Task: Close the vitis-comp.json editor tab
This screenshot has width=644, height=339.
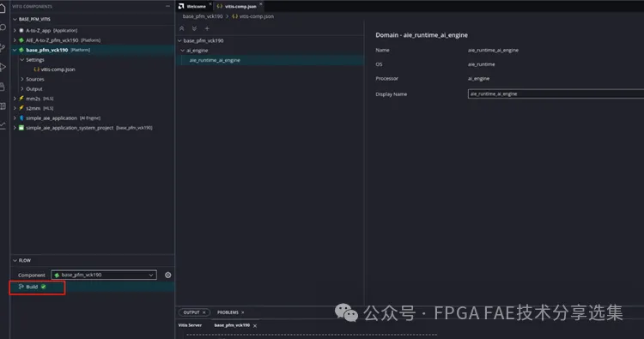Action: (x=261, y=4)
